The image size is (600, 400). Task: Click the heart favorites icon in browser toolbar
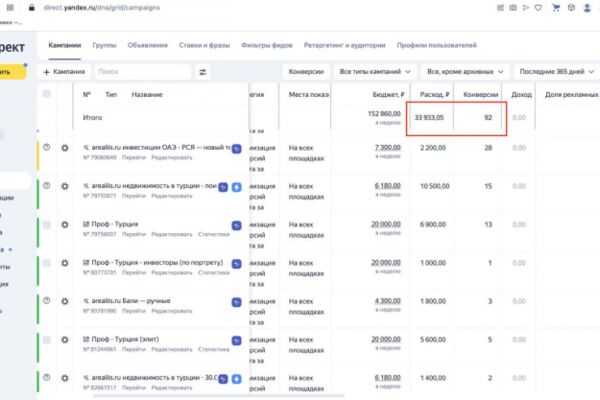tap(538, 8)
